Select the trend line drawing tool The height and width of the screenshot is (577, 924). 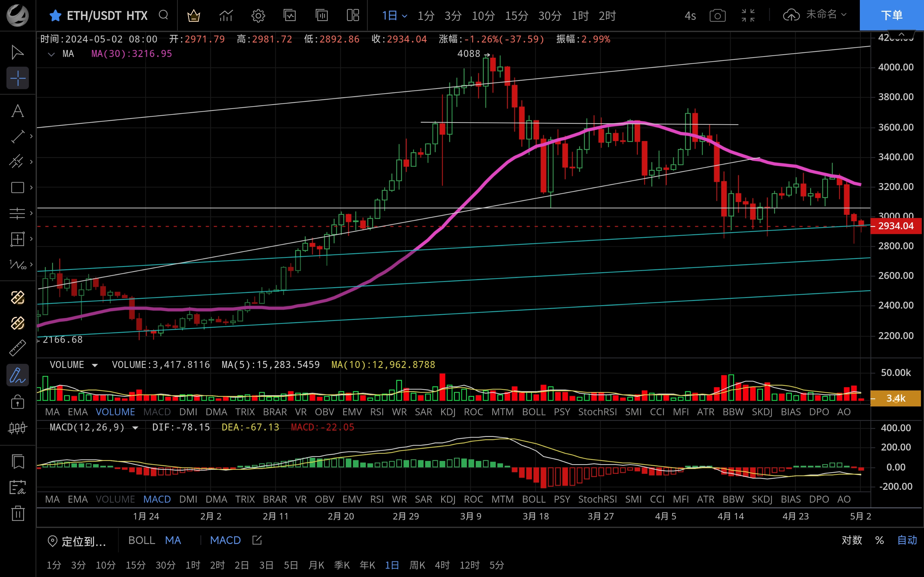click(18, 137)
